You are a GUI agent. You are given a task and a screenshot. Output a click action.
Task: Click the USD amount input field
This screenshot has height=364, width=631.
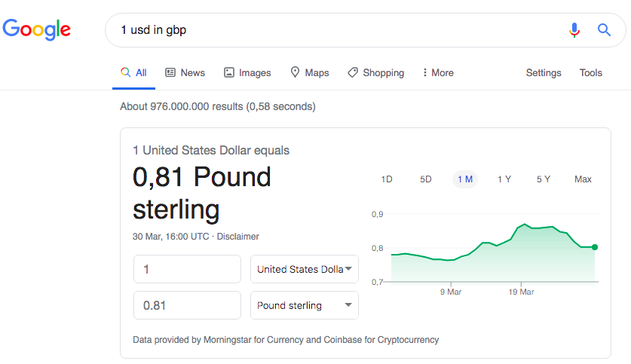coord(187,269)
